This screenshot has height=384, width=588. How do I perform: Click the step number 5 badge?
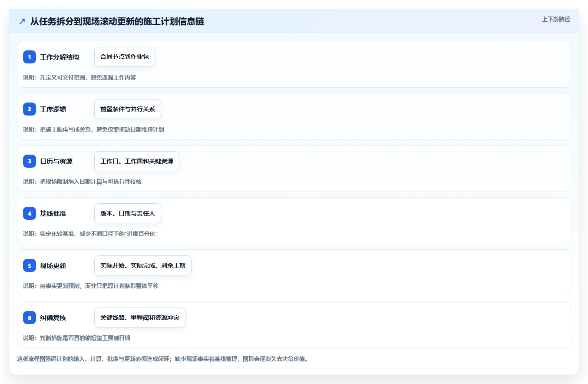coord(30,265)
